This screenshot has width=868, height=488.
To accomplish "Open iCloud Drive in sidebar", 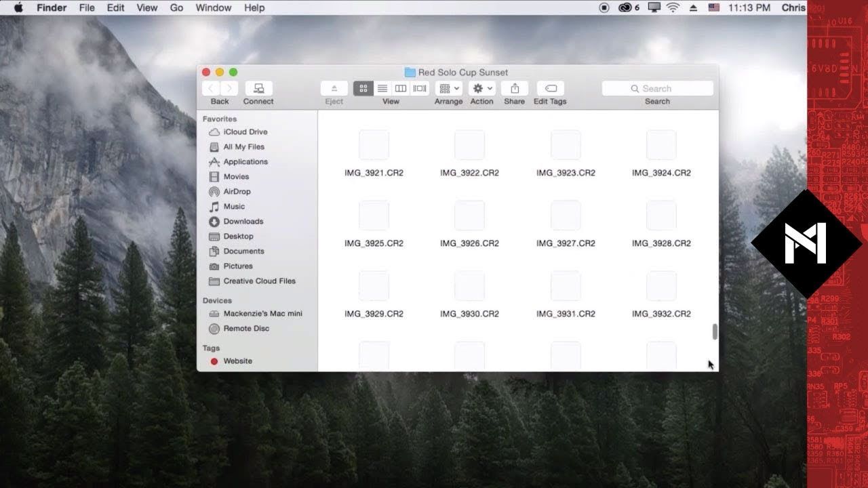I will coord(245,132).
